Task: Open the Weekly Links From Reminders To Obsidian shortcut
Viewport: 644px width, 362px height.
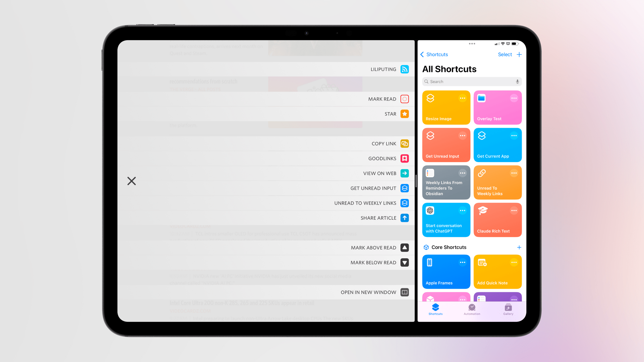Action: click(446, 183)
